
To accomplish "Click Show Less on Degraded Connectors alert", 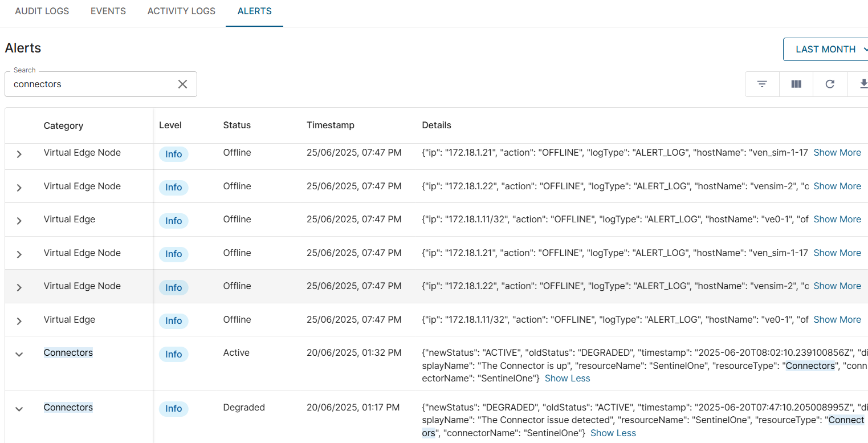I will [613, 433].
